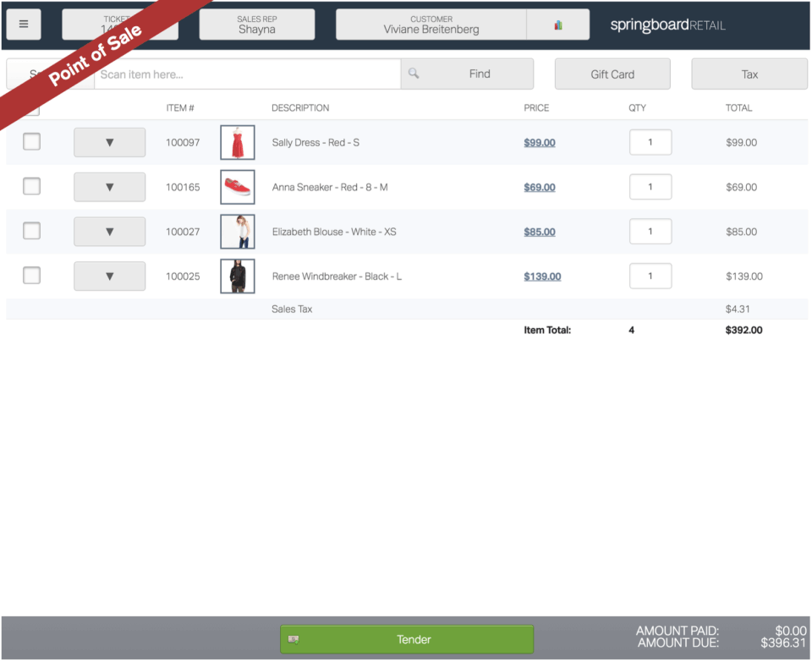The height and width of the screenshot is (662, 812).
Task: Click the card reader icon on Tender
Action: pyautogui.click(x=294, y=640)
